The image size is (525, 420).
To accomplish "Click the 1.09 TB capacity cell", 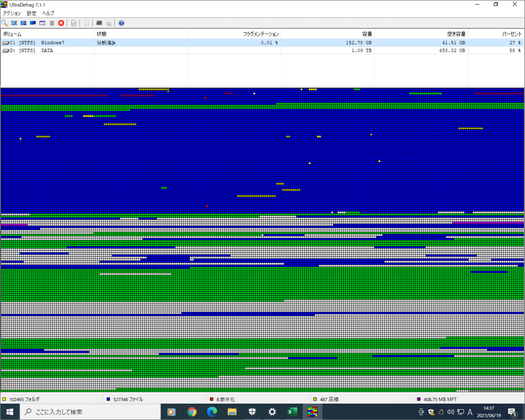I will tap(361, 51).
